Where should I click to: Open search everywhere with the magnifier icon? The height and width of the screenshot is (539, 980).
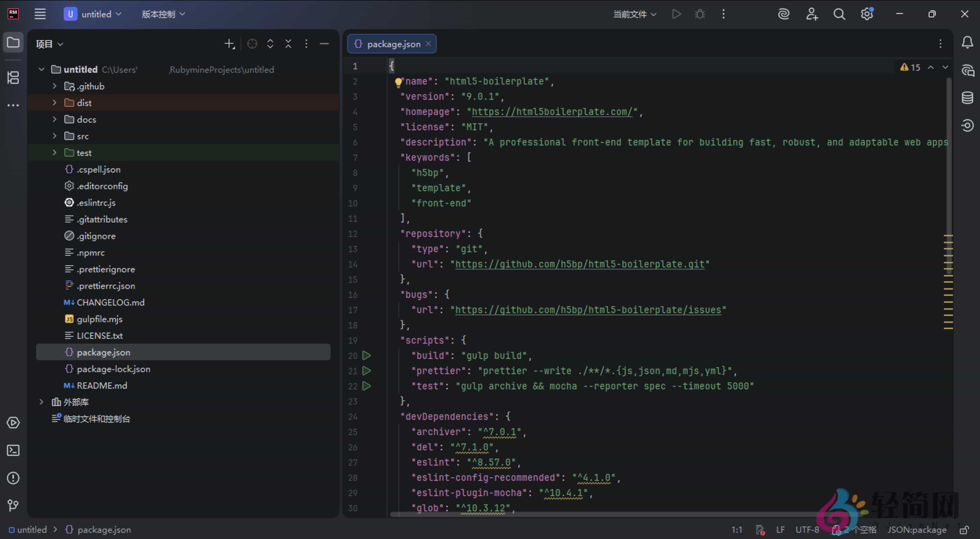pos(840,14)
